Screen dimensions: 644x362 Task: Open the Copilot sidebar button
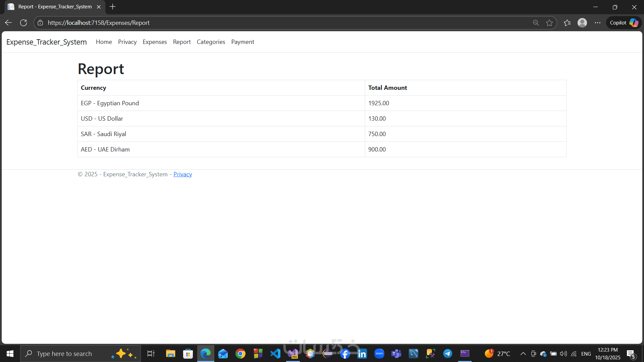point(624,23)
